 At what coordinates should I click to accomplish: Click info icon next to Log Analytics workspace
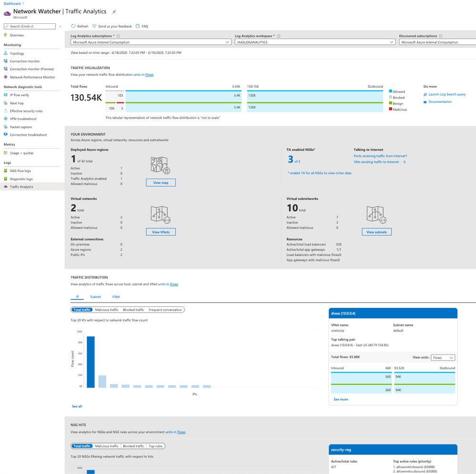278,36
